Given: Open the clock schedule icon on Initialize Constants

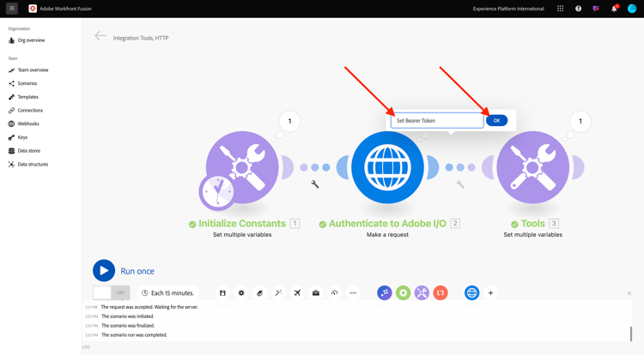Looking at the screenshot, I should pos(217,192).
